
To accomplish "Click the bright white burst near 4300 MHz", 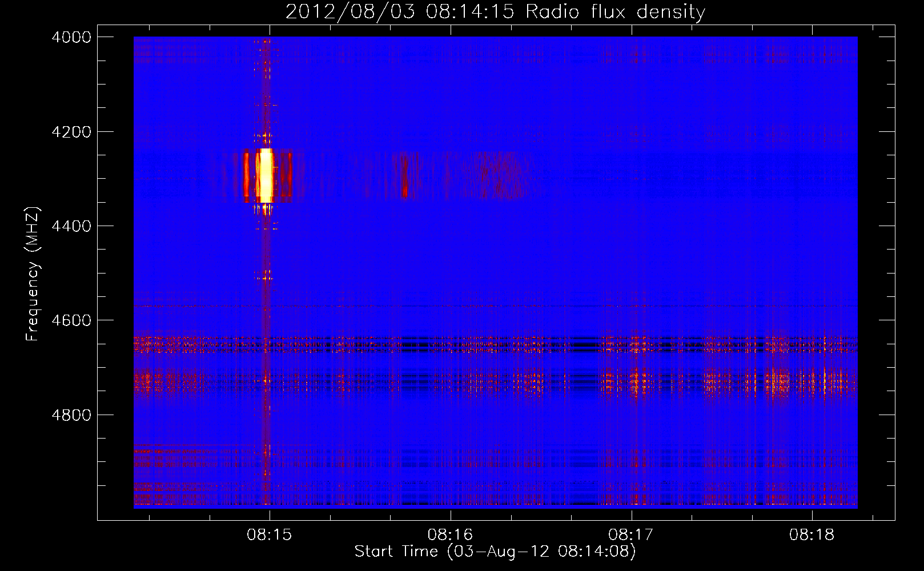I will click(266, 175).
